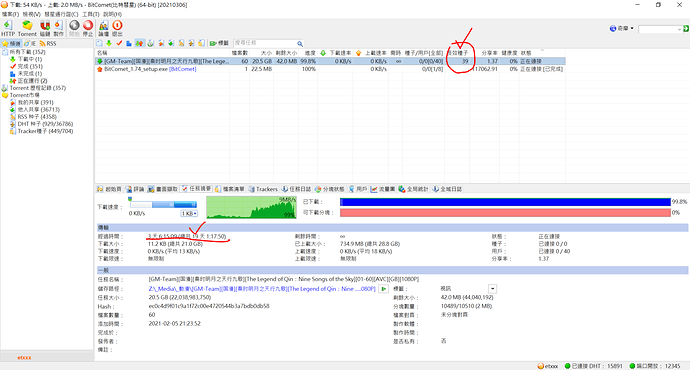690x370 pixels.
Task: Click the red checkmark filter icon in task toolbar
Action: coord(119,43)
